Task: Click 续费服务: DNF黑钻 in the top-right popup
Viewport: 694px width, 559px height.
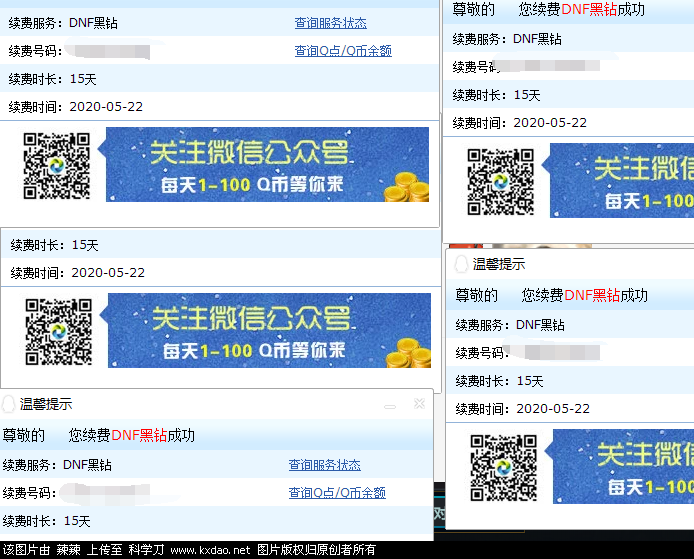Action: pyautogui.click(x=507, y=39)
